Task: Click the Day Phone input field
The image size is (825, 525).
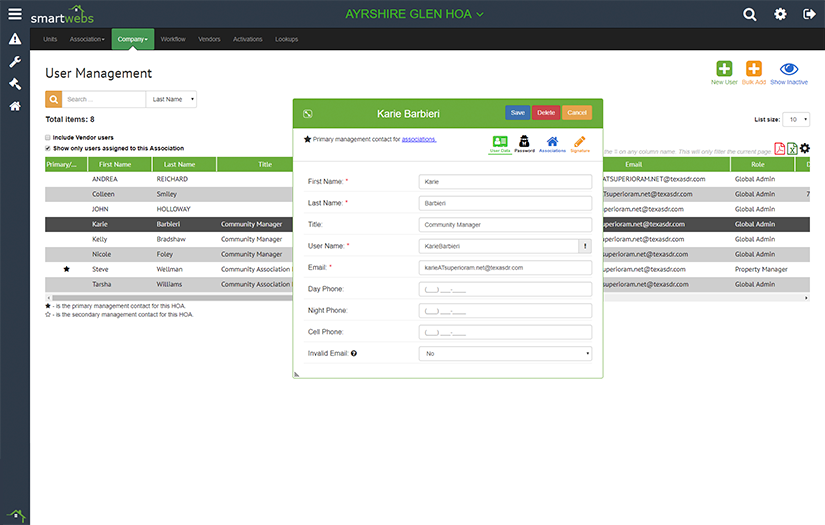Action: (505, 289)
